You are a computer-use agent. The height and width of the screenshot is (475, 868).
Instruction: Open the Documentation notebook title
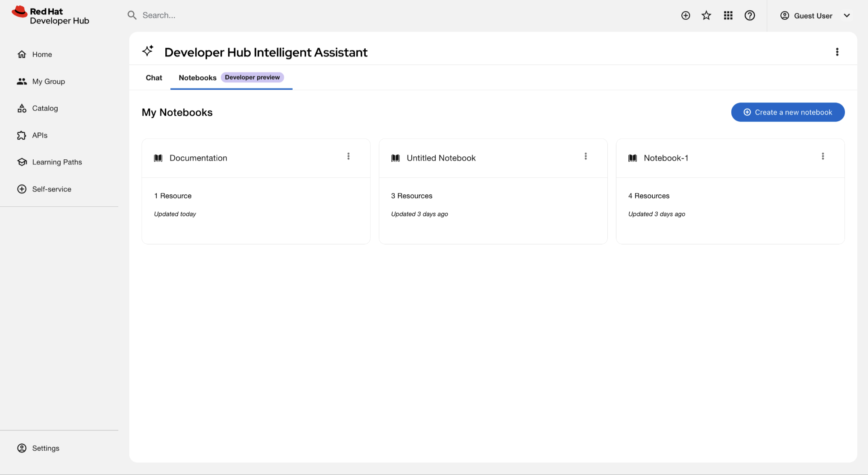click(198, 158)
